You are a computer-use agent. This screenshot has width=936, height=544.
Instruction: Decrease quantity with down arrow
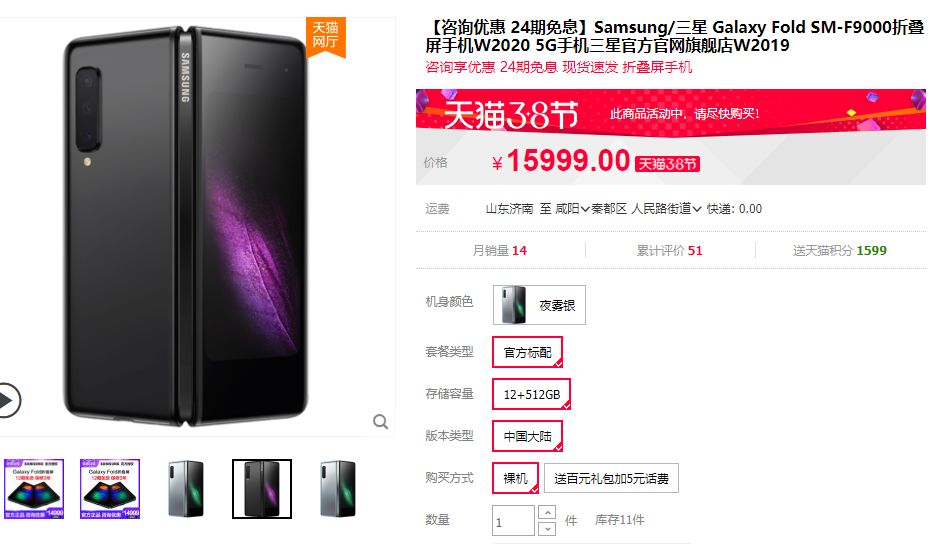(x=547, y=528)
